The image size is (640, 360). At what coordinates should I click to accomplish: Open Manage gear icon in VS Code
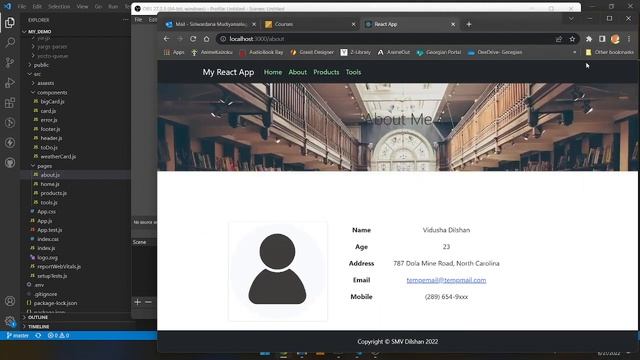10,321
